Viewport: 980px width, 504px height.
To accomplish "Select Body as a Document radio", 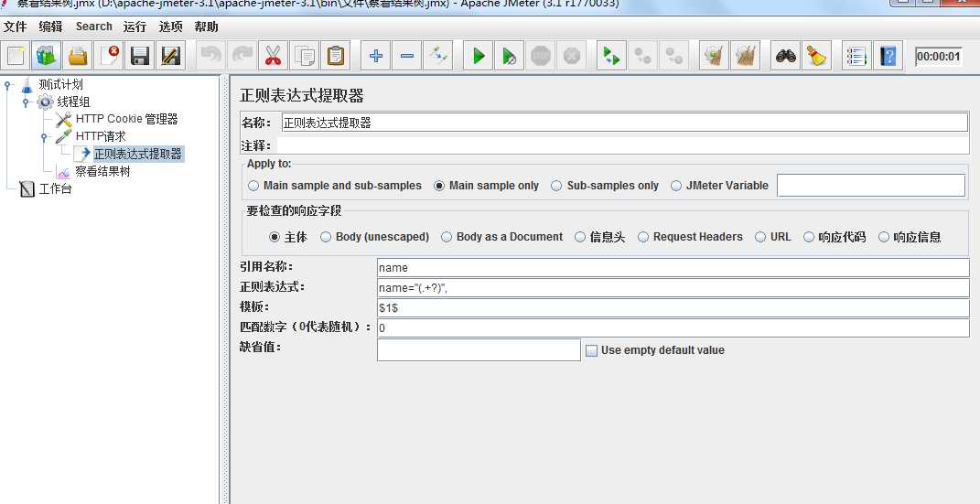I will tap(447, 237).
